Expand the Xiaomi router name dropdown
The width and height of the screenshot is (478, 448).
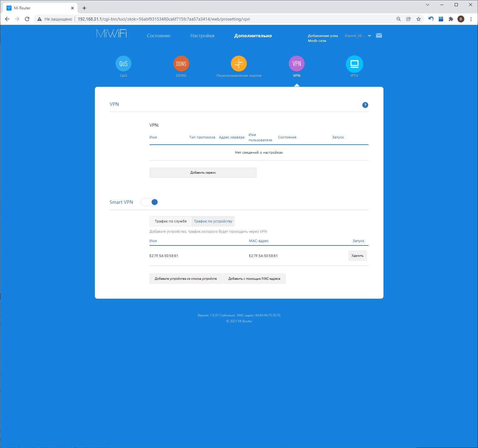pyautogui.click(x=358, y=36)
